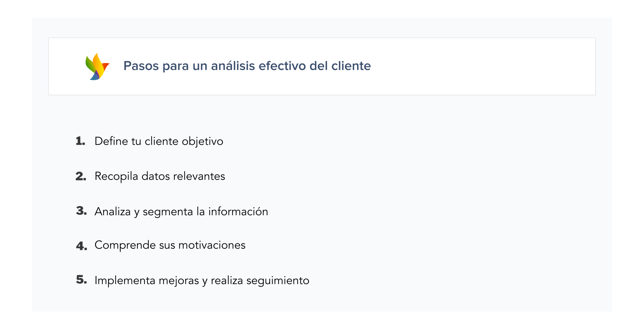This screenshot has height=322, width=644.
Task: Click the number 4 list marker
Action: [82, 246]
